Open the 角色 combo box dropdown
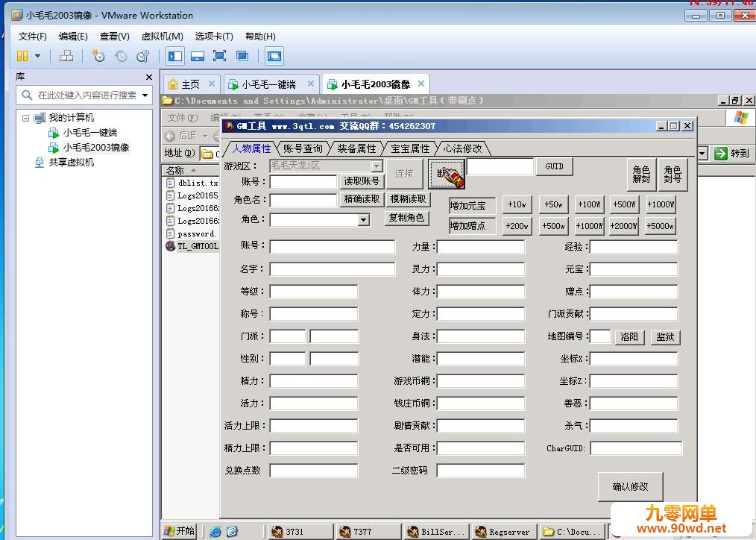This screenshot has width=756, height=540. tap(364, 220)
